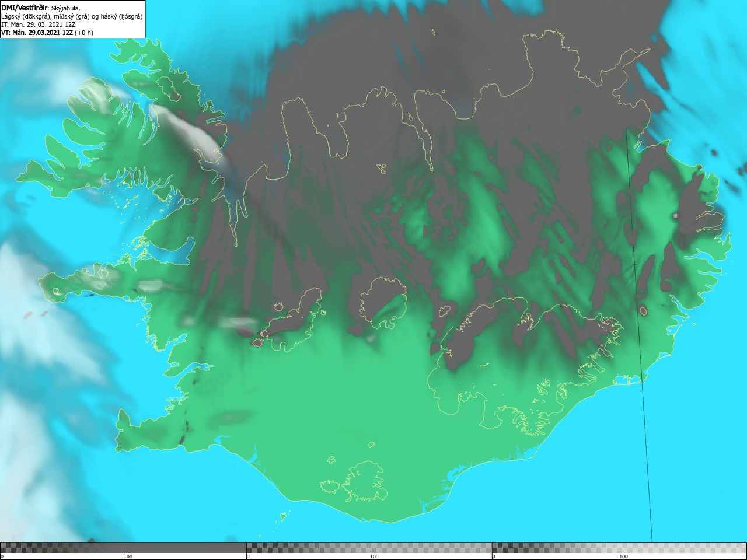Click the VT: Mán. 29.03.2021 12Z (+0 h) line
The width and height of the screenshot is (747, 560).
(x=47, y=33)
